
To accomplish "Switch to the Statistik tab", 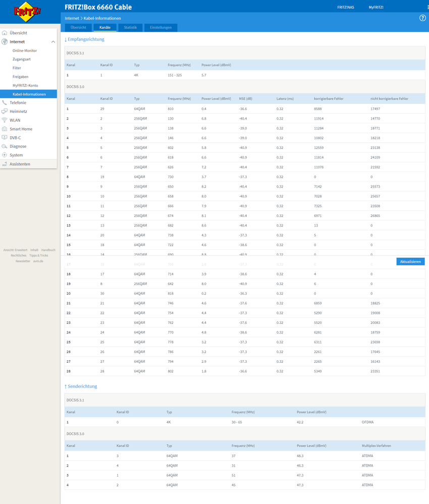I will (x=130, y=27).
